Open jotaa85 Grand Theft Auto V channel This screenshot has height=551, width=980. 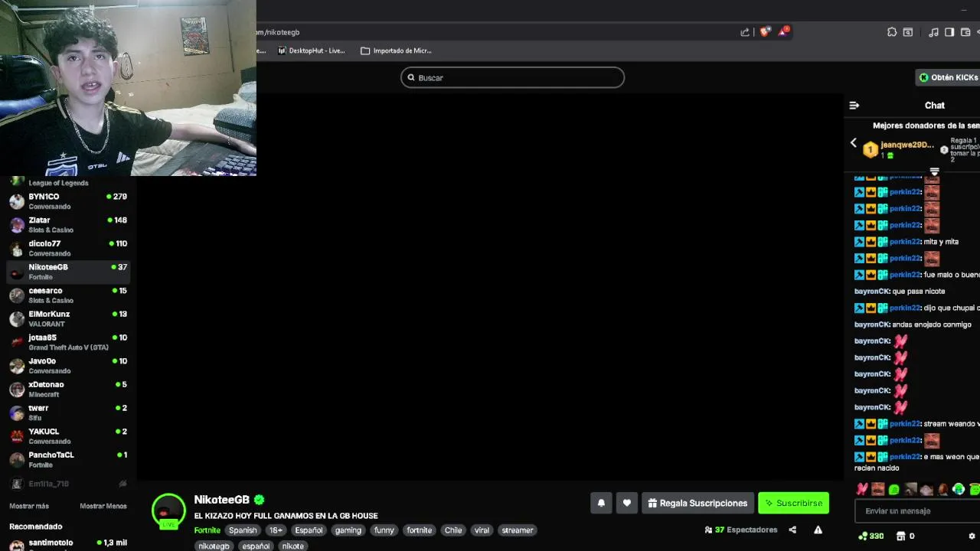click(x=68, y=342)
